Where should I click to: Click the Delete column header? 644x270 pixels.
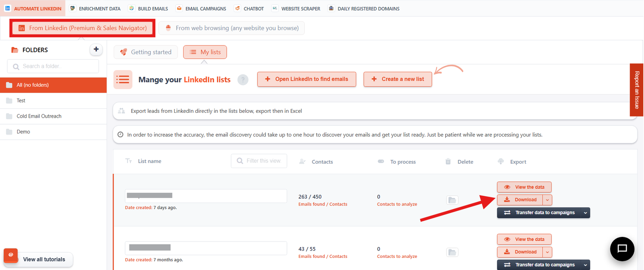465,162
